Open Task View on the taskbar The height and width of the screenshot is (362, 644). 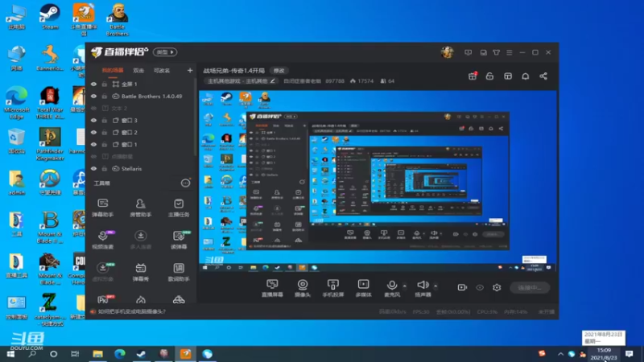(x=75, y=354)
